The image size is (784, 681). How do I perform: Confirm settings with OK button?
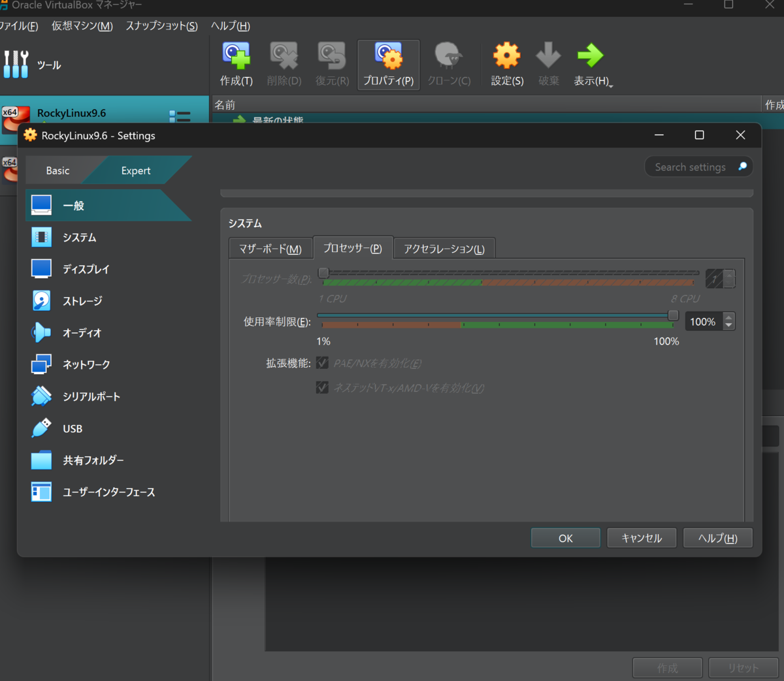coord(566,538)
